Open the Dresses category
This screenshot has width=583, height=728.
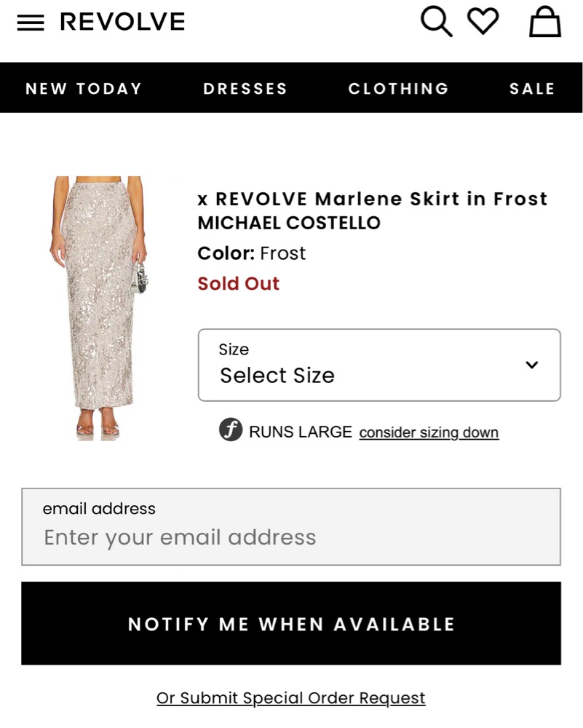coord(245,89)
